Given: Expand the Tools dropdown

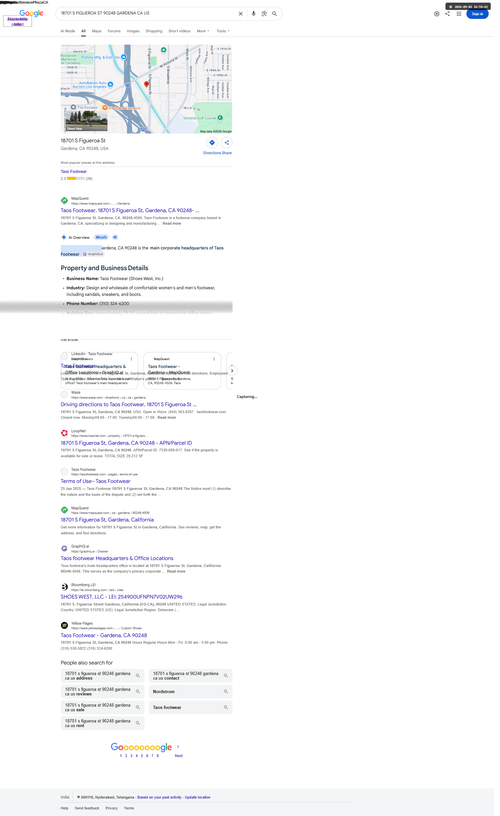Looking at the screenshot, I should pyautogui.click(x=223, y=31).
